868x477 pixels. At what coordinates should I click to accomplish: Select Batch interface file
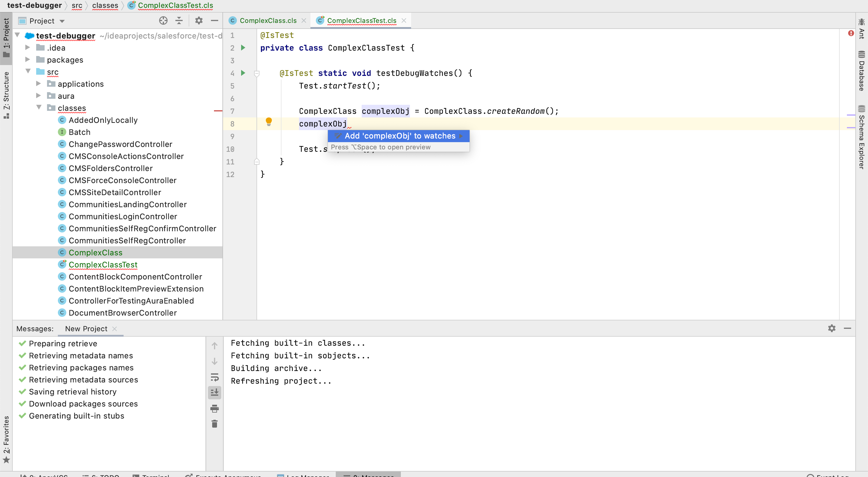coord(79,132)
